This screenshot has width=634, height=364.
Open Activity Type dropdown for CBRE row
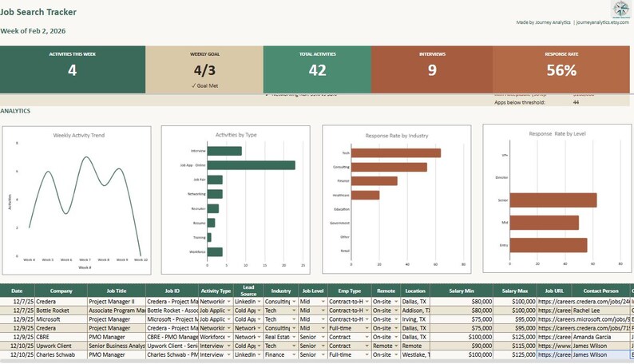click(x=229, y=338)
